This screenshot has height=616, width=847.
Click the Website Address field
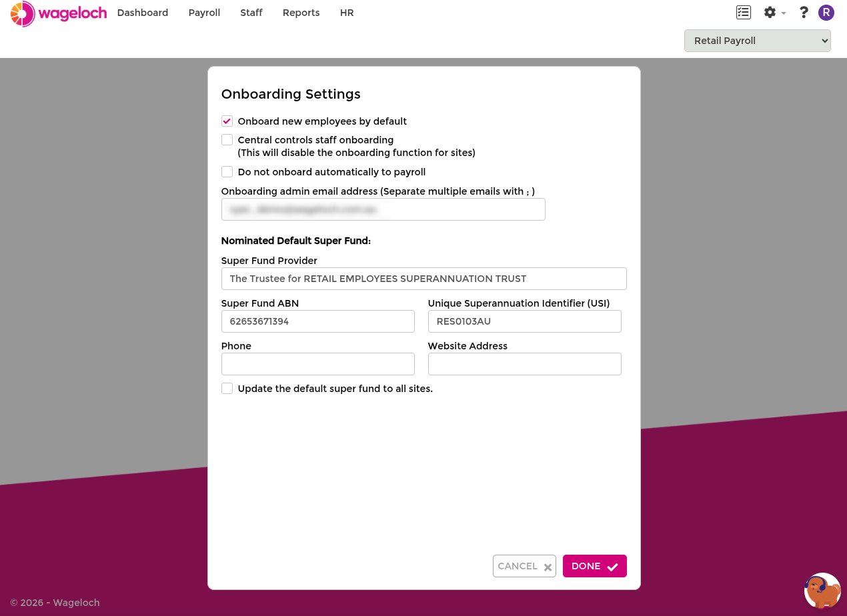[x=525, y=364]
